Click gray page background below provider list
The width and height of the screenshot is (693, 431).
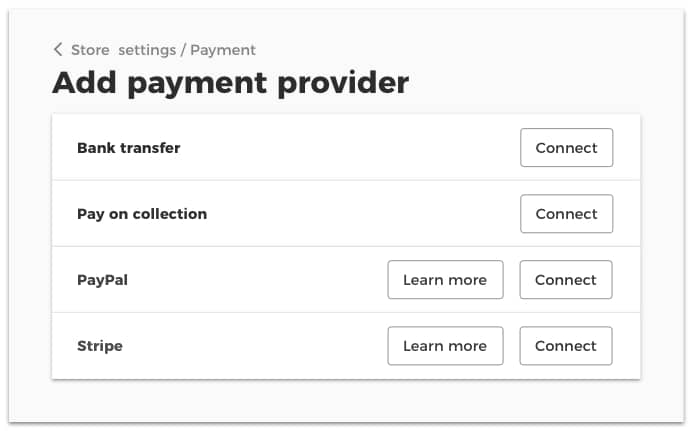click(x=345, y=400)
